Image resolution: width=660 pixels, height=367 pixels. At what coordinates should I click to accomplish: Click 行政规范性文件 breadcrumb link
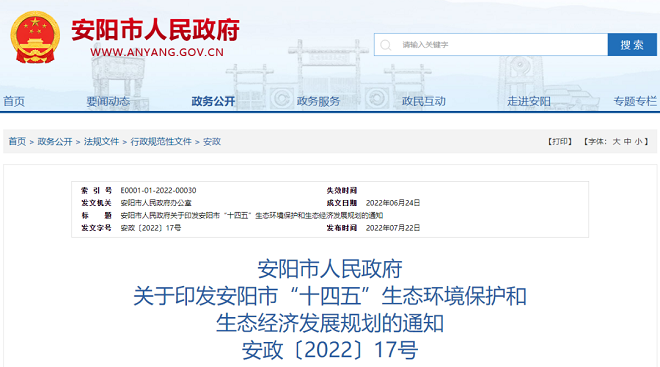point(161,141)
